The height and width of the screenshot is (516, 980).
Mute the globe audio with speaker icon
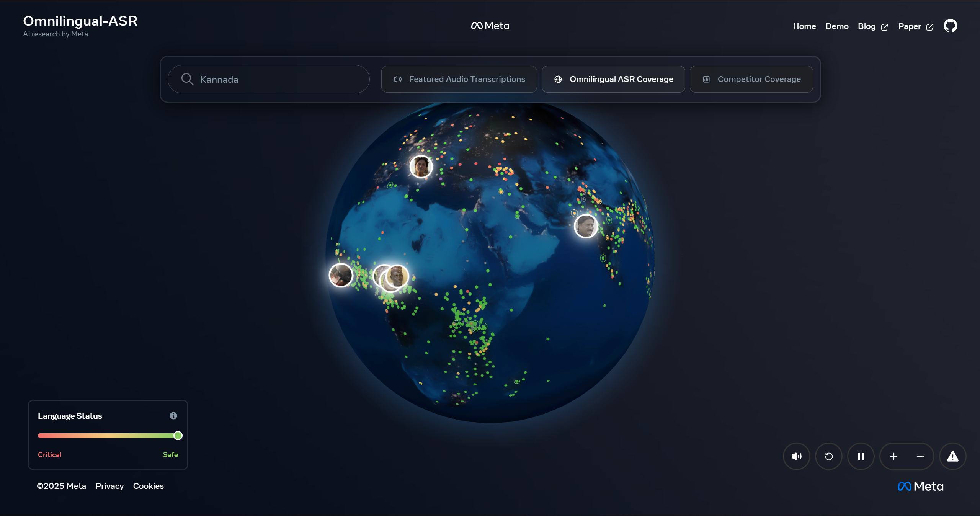coord(796,456)
